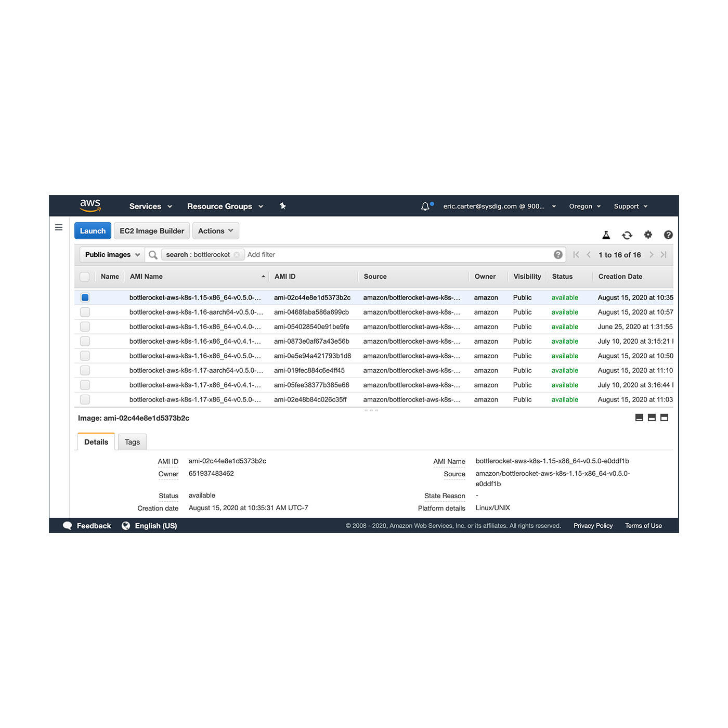This screenshot has width=728, height=728.
Task: Expand the Public images filter dropdown
Action: [112, 255]
